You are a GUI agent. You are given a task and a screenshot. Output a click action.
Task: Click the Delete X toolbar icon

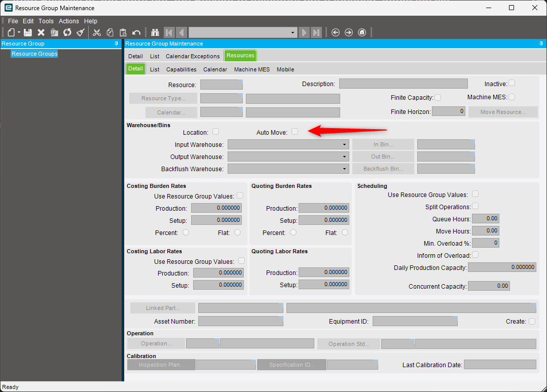coord(41,32)
